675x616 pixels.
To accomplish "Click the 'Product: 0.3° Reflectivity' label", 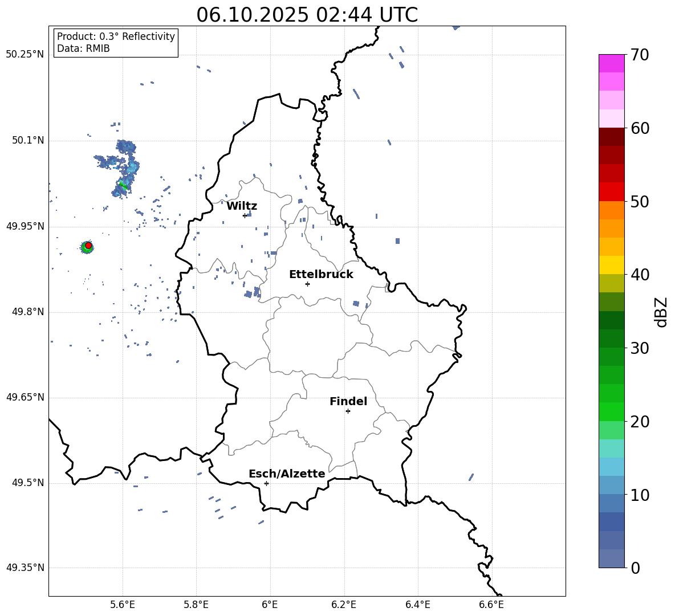I will tap(116, 36).
